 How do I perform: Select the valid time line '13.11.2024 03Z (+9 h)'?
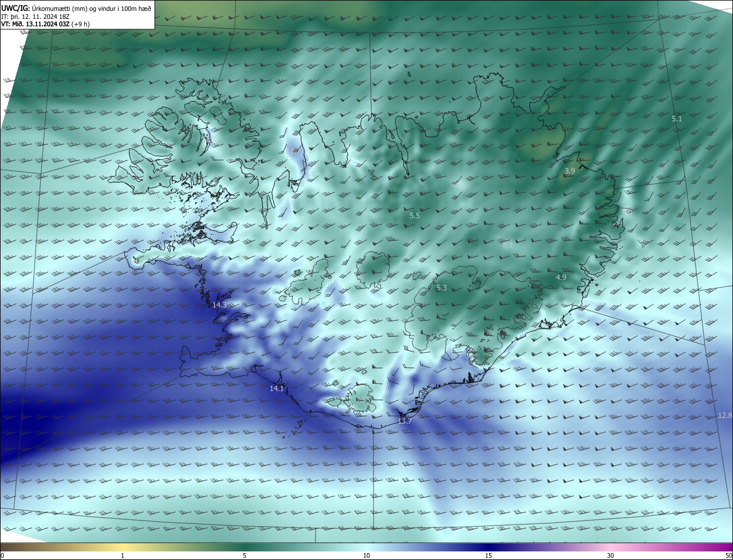pos(58,24)
